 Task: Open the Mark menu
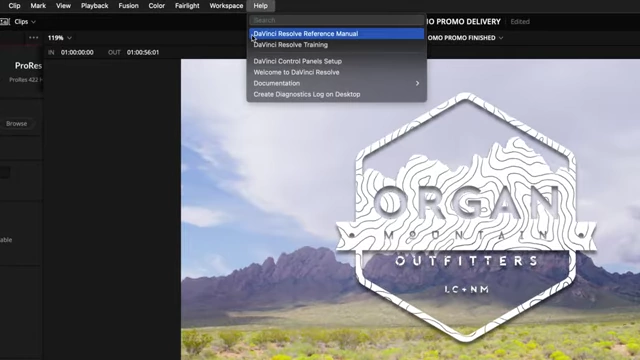38,6
